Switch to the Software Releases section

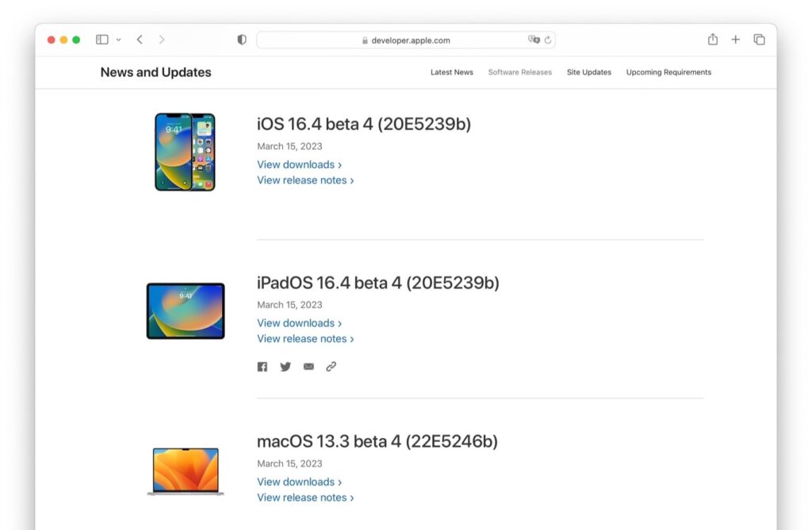[x=519, y=72]
